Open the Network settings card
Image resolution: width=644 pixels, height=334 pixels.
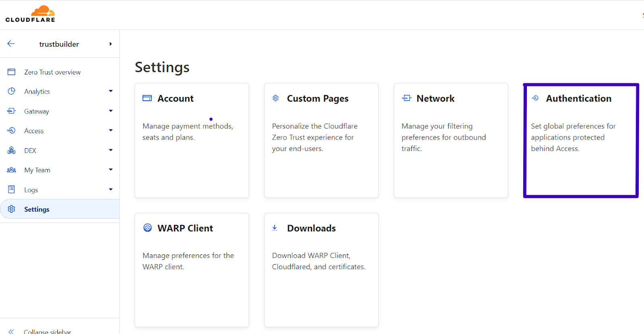(x=451, y=140)
